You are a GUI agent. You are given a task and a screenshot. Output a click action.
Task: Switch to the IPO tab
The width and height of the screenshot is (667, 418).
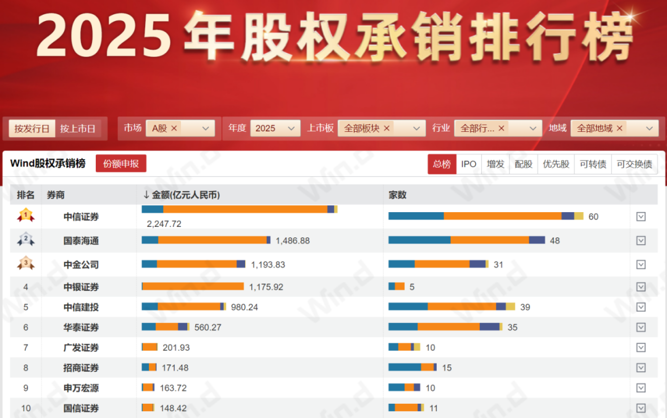coord(468,164)
